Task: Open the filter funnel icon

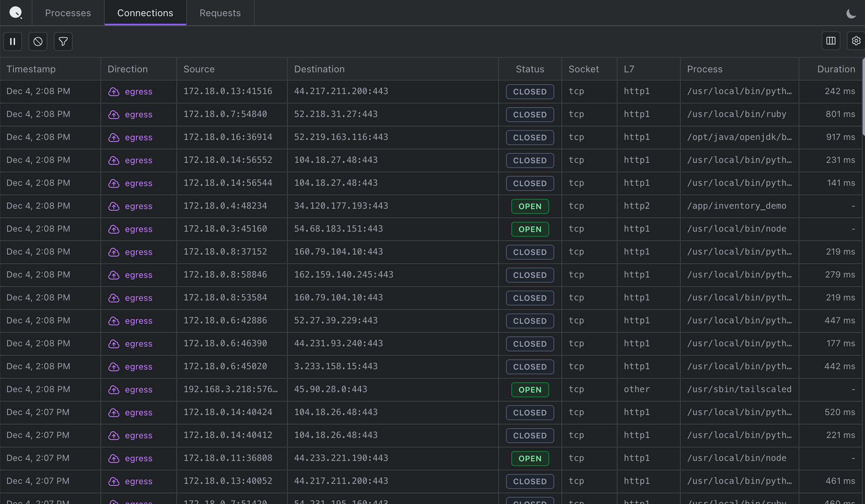Action: 63,42
